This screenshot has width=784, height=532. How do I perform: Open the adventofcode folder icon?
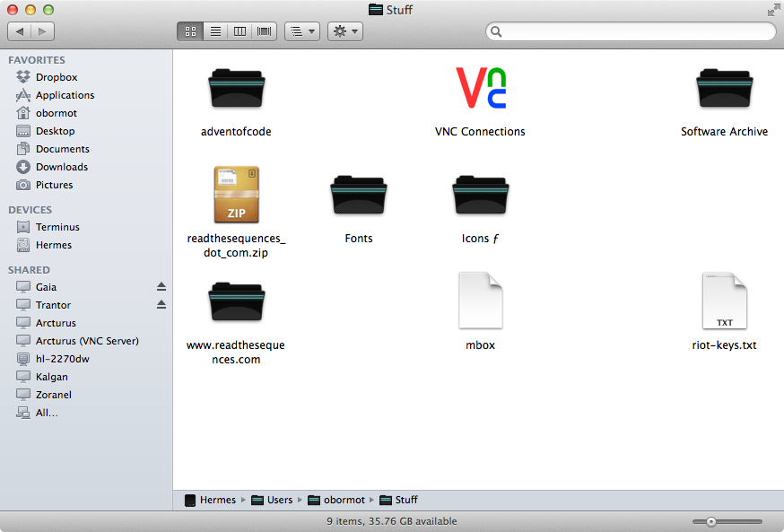point(237,89)
